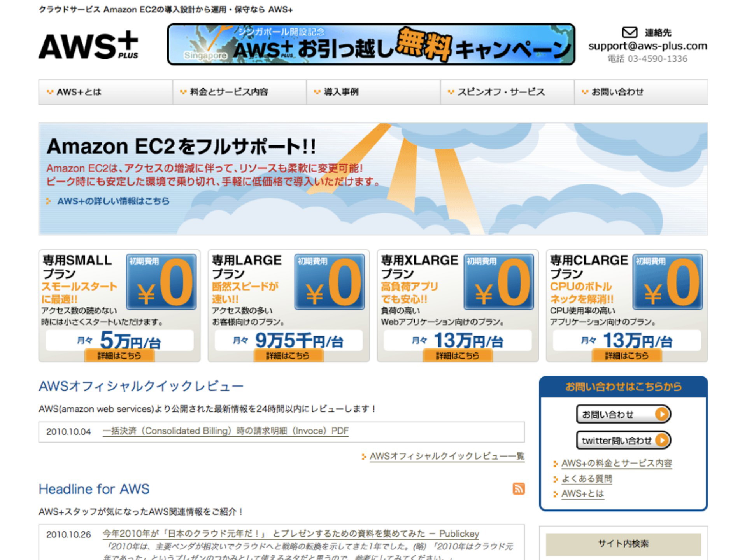Click 詳細はこちら under 専用CLARGE plan
This screenshot has height=560, width=747.
point(627,355)
